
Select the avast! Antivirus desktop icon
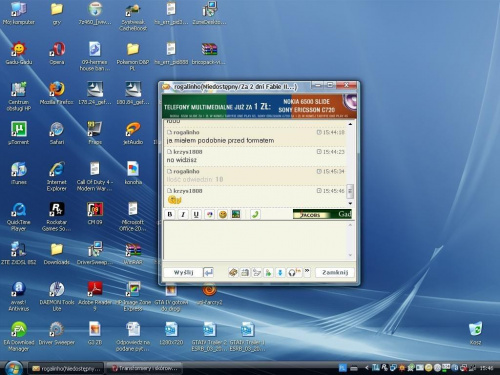pos(19,297)
